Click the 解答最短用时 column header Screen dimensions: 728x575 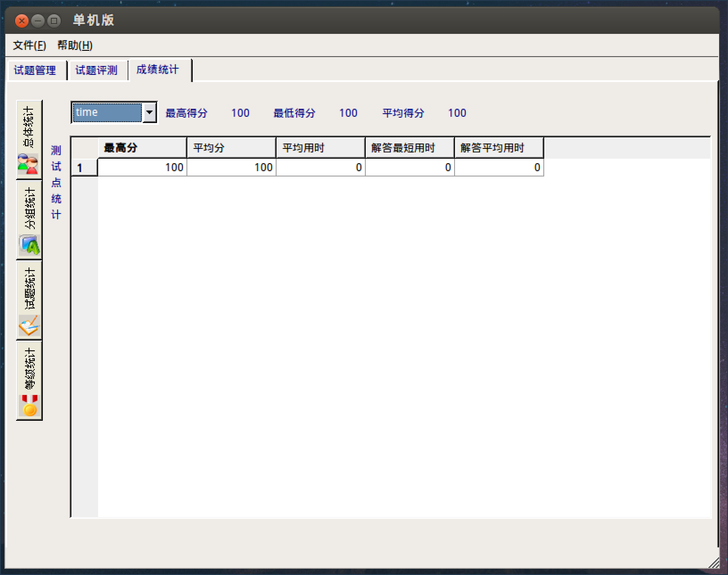pos(409,148)
